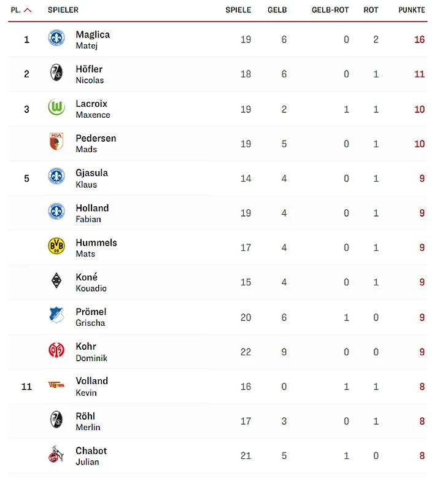
Task: Click Mönchengladbach crest beside Koné
Action: click(56, 281)
